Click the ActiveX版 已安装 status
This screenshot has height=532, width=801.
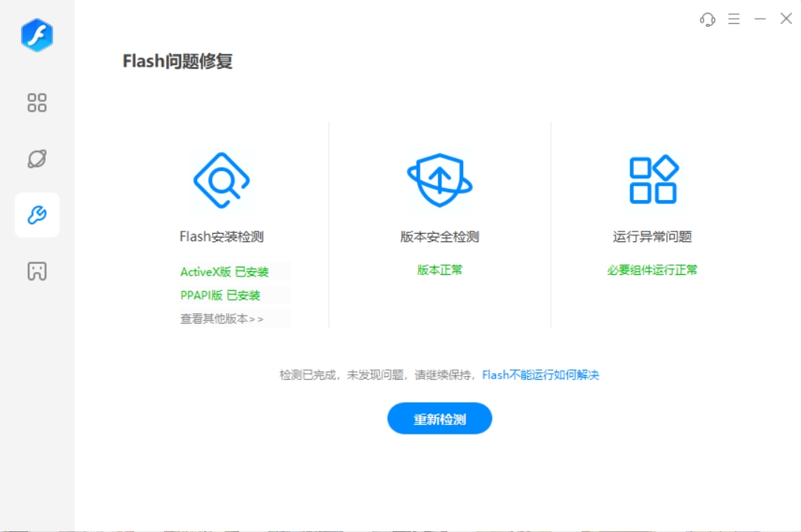(224, 272)
